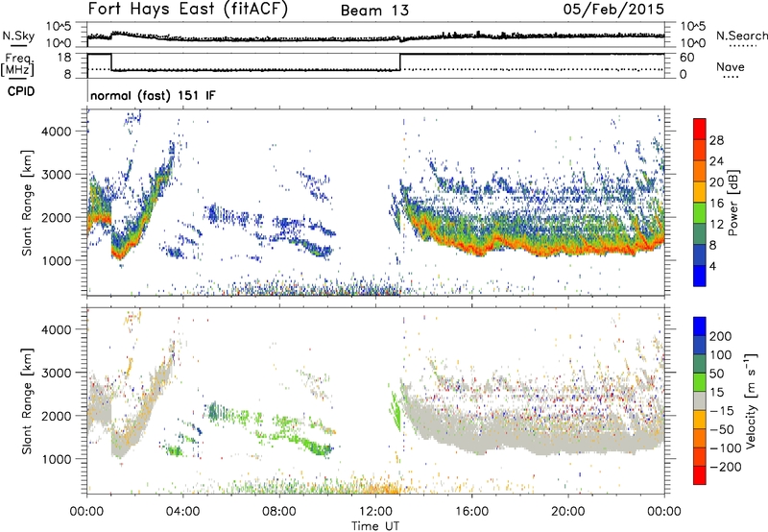This screenshot has height=532, width=768.
Task: Click the velocity panel 'Slant Range [km]' label
Action: tap(27, 400)
